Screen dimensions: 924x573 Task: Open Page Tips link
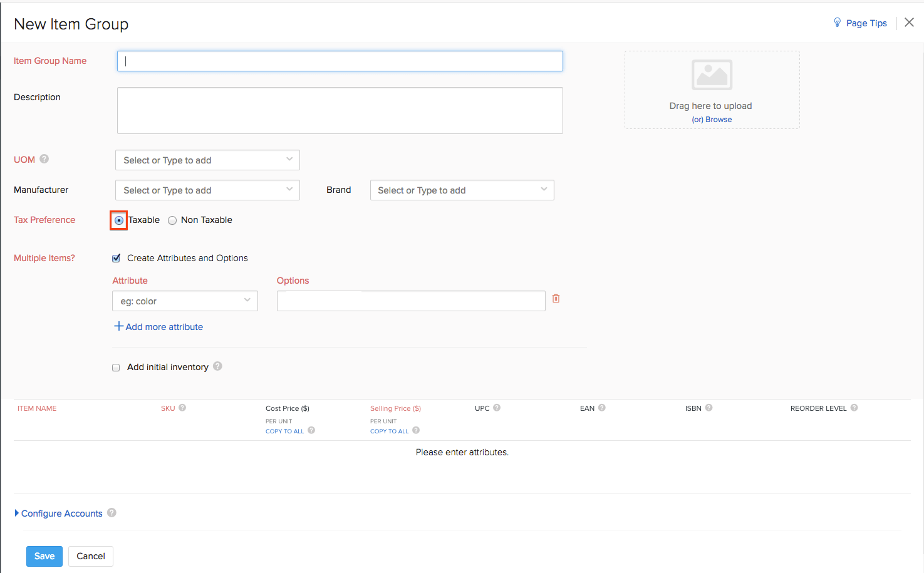coord(866,23)
